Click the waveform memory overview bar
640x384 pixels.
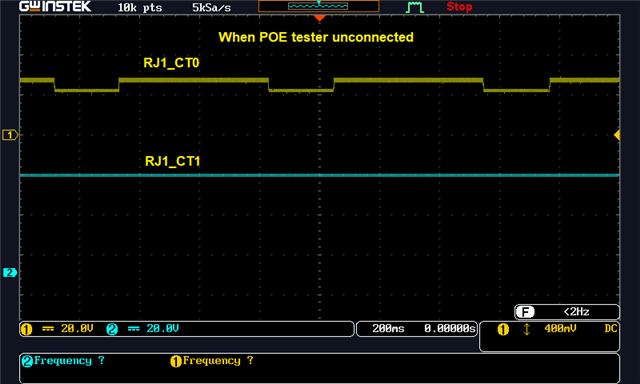click(319, 6)
